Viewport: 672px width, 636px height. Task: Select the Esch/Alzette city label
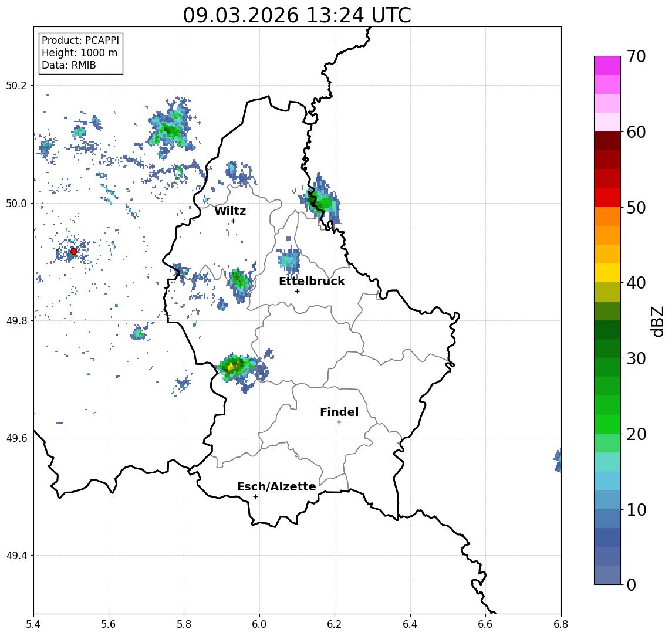pos(276,486)
